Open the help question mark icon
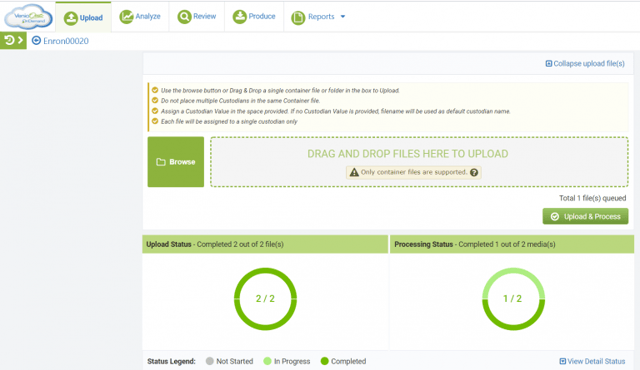This screenshot has width=640, height=370. tap(474, 173)
